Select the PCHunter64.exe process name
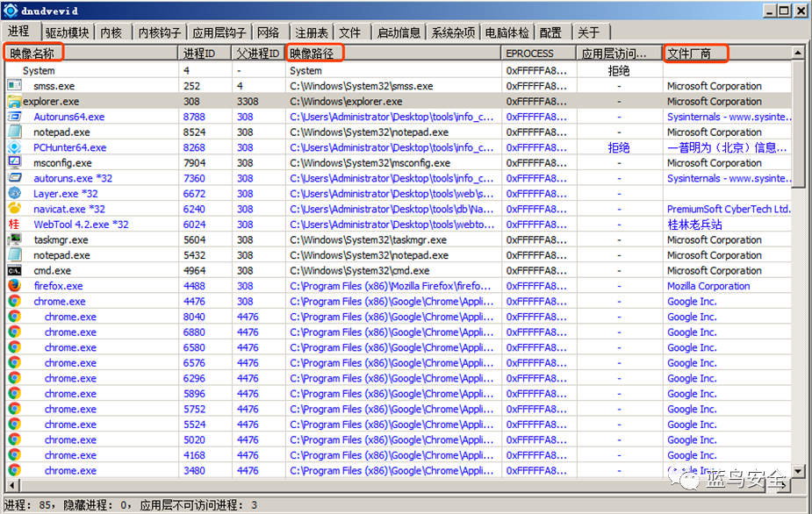Image resolution: width=812 pixels, height=514 pixels. pos(70,147)
